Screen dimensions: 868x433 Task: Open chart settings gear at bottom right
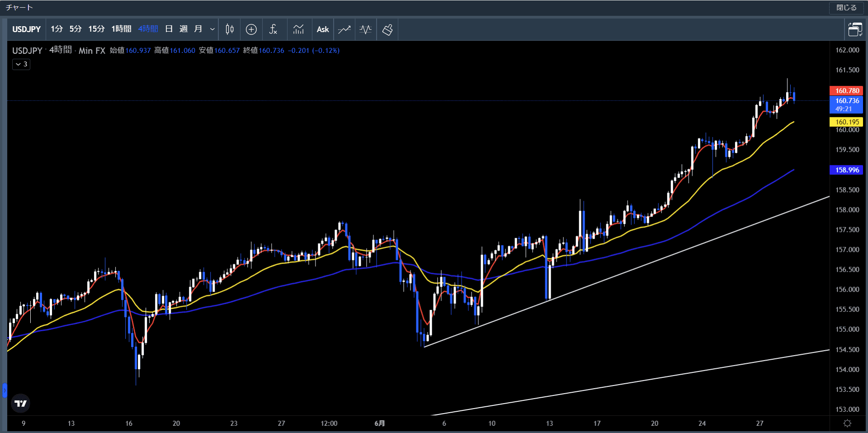coord(848,423)
